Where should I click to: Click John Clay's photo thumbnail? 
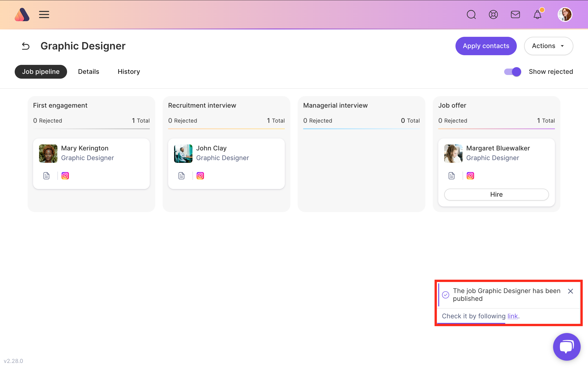183,154
